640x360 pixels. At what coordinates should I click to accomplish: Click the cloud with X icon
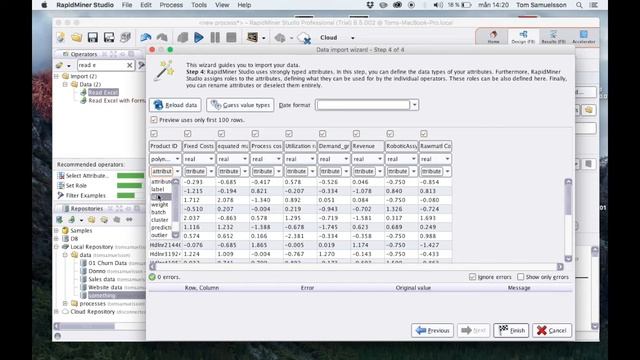[304, 38]
